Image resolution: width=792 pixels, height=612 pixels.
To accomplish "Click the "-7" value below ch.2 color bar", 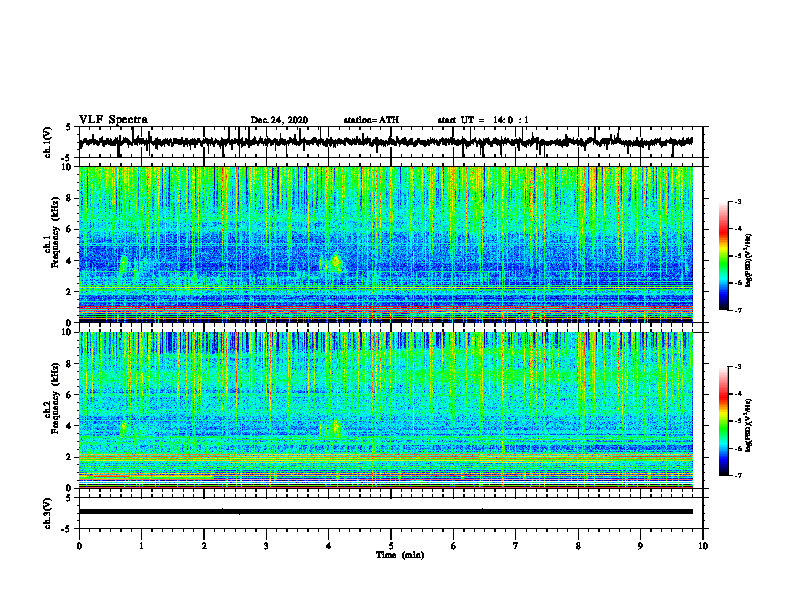I will point(737,476).
